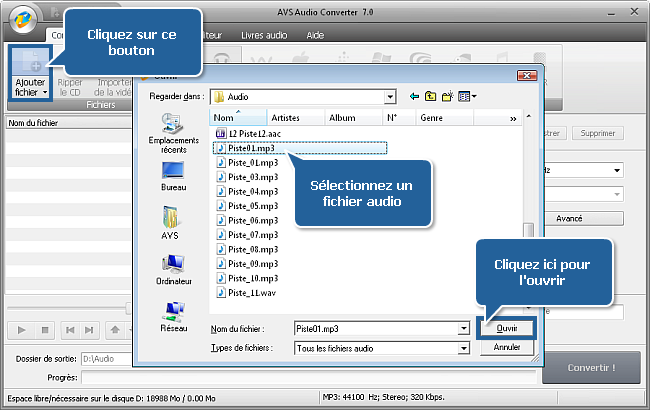Click Ripper le CD button
The image size is (650, 410).
click(70, 87)
